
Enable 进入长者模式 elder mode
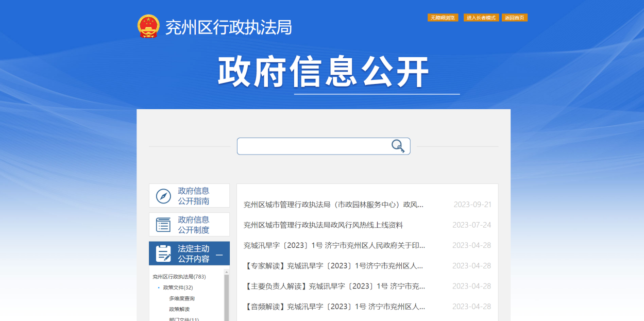pos(481,18)
